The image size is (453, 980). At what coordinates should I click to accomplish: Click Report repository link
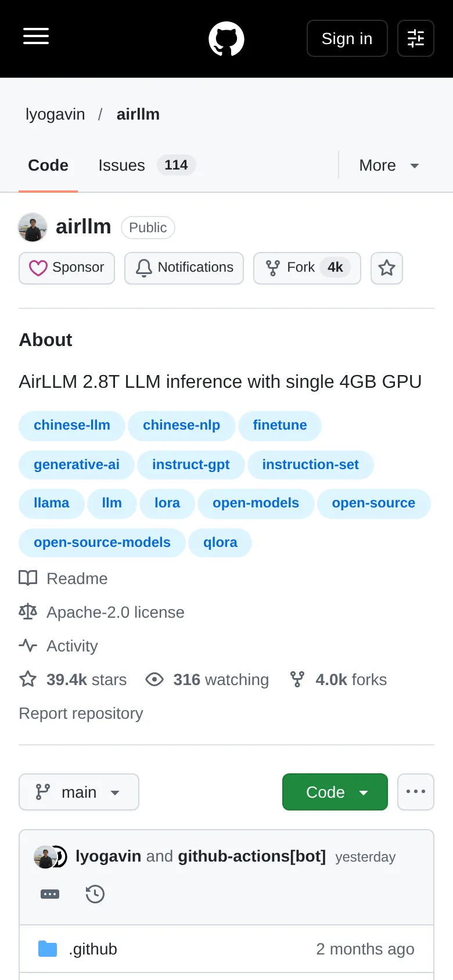pos(81,714)
